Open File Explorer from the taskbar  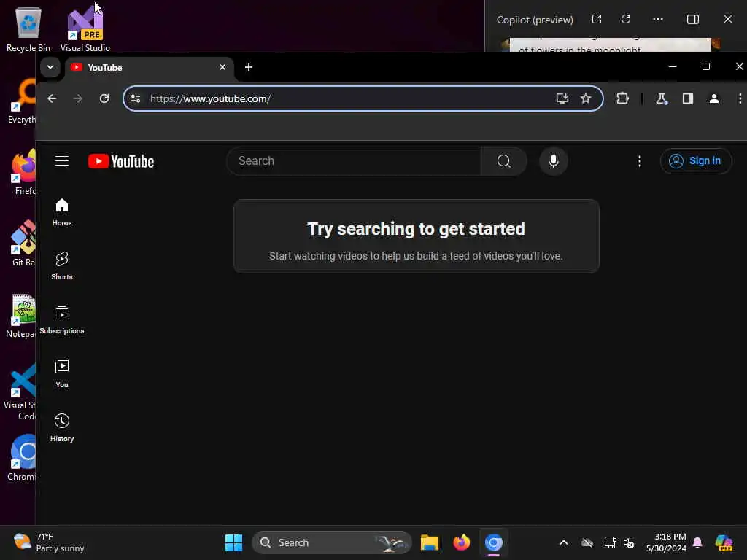tap(429, 542)
